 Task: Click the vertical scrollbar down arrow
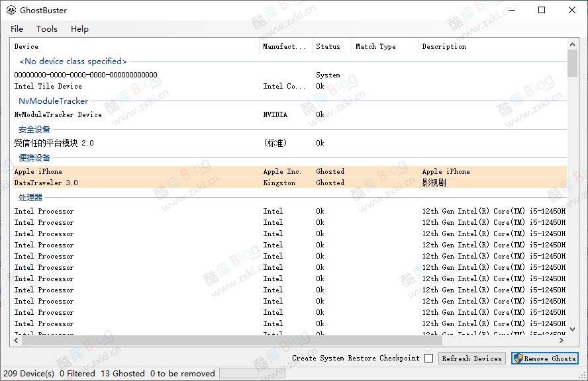coord(572,329)
